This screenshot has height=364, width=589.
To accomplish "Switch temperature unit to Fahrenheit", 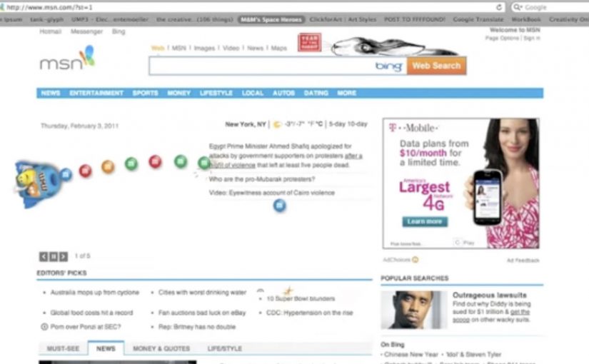I will pos(311,124).
